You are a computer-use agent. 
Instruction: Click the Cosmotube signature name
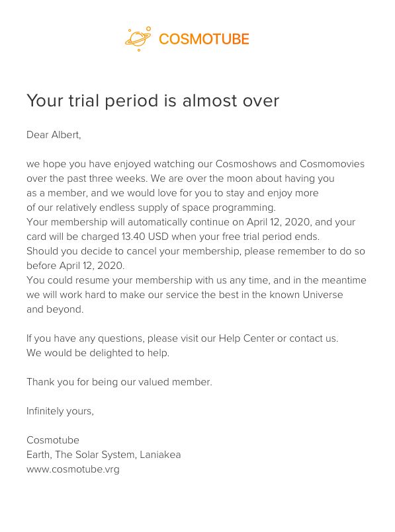click(53, 440)
